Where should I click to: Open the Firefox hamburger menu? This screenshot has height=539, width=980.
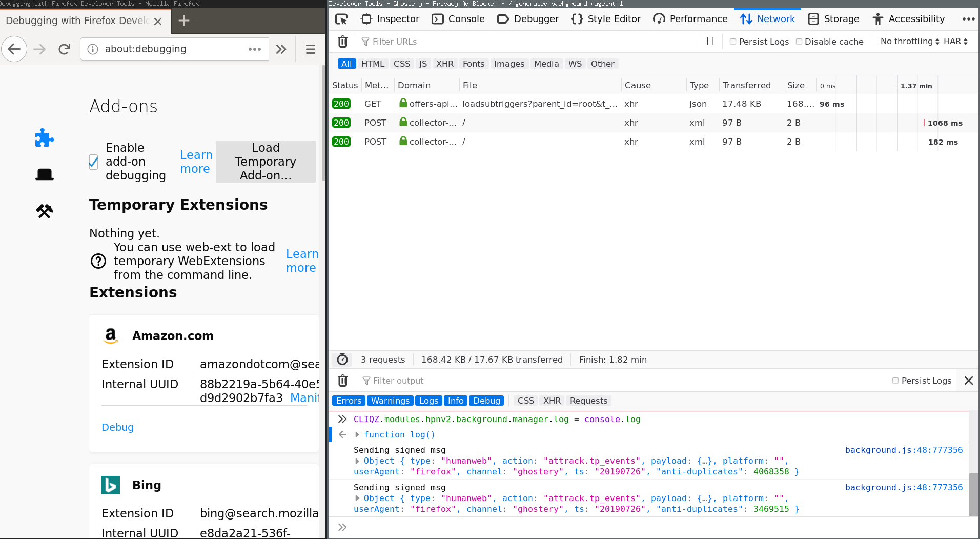(310, 49)
